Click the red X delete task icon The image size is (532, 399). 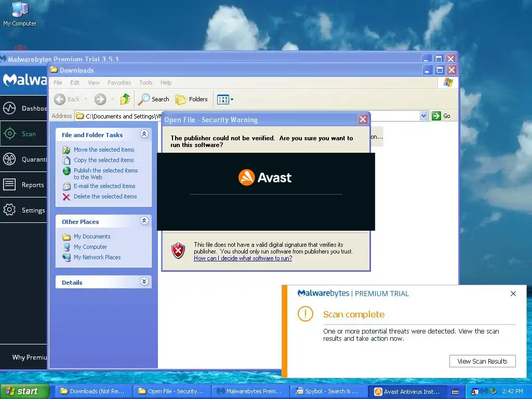point(66,197)
